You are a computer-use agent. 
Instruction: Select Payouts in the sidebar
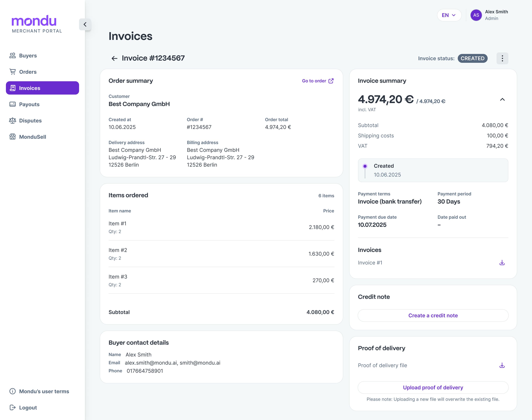coord(29,104)
